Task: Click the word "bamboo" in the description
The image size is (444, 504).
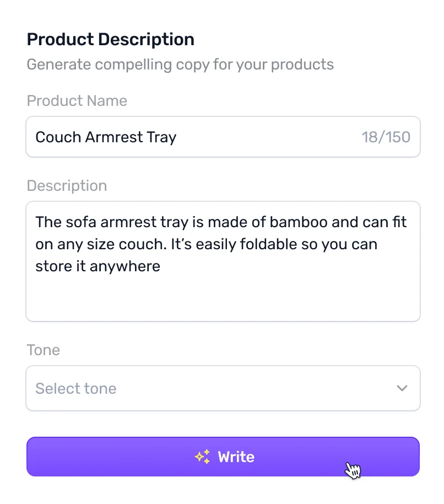Action: 297,222
